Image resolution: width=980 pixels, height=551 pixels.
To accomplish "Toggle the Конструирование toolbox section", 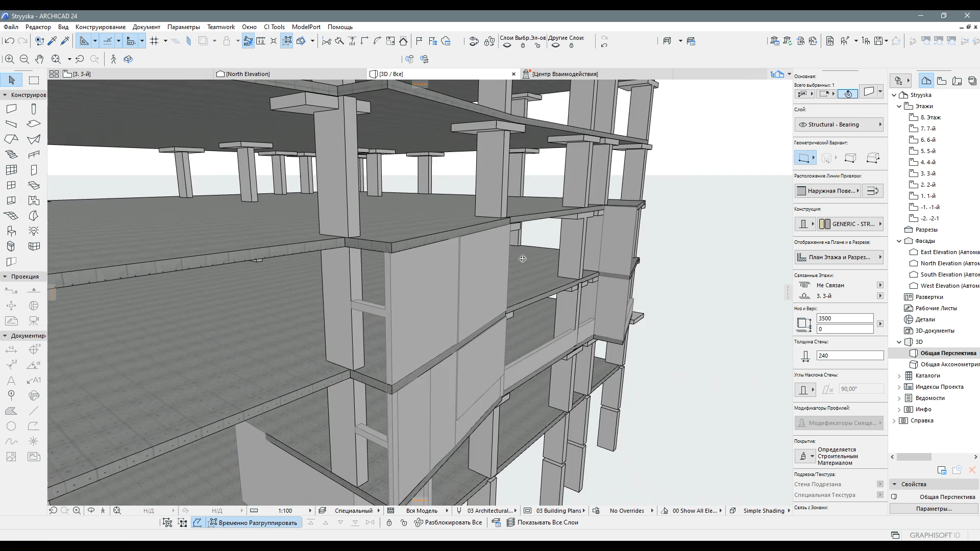I will click(x=24, y=95).
